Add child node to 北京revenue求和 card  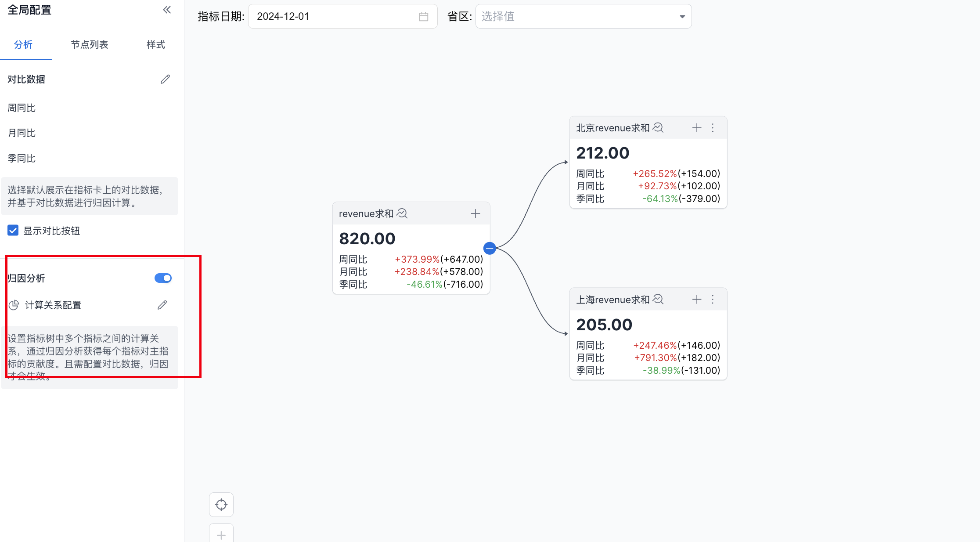696,128
